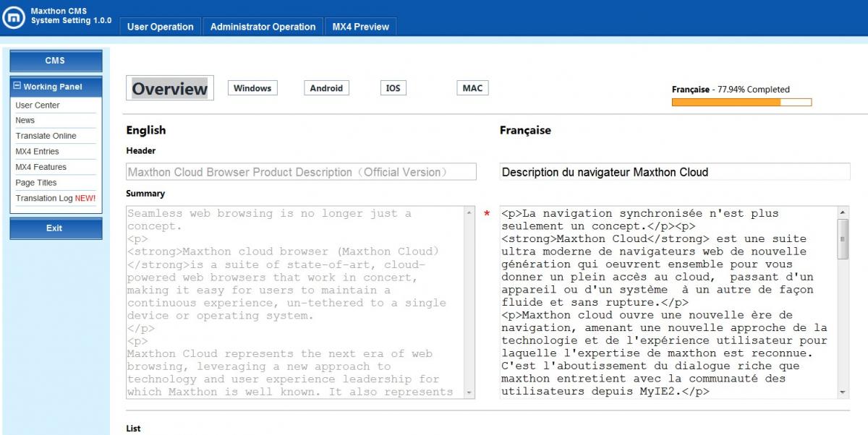Click the 'Française - 77.94% Completed' text
This screenshot has height=435, width=868.
pyautogui.click(x=731, y=90)
